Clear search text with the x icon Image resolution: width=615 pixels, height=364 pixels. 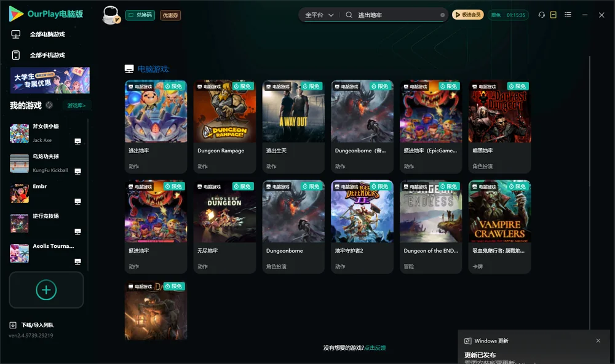click(x=442, y=15)
